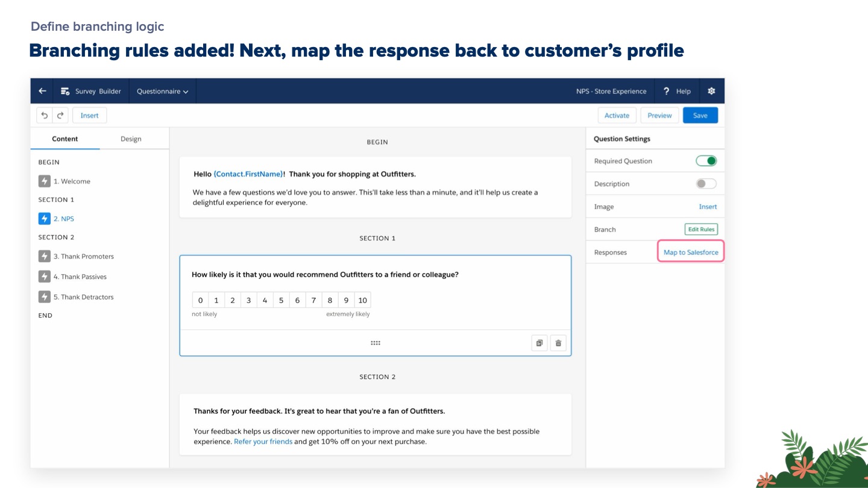Click the 'not likely' scale label

coord(204,314)
